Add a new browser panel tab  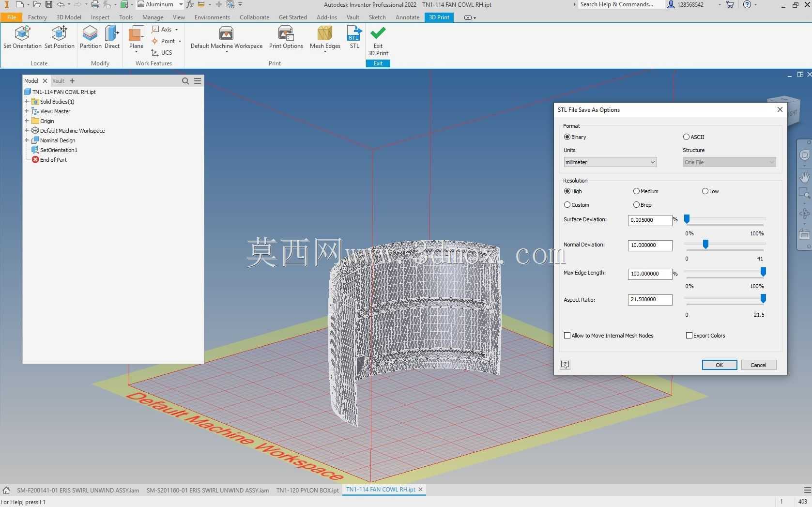[x=72, y=81]
